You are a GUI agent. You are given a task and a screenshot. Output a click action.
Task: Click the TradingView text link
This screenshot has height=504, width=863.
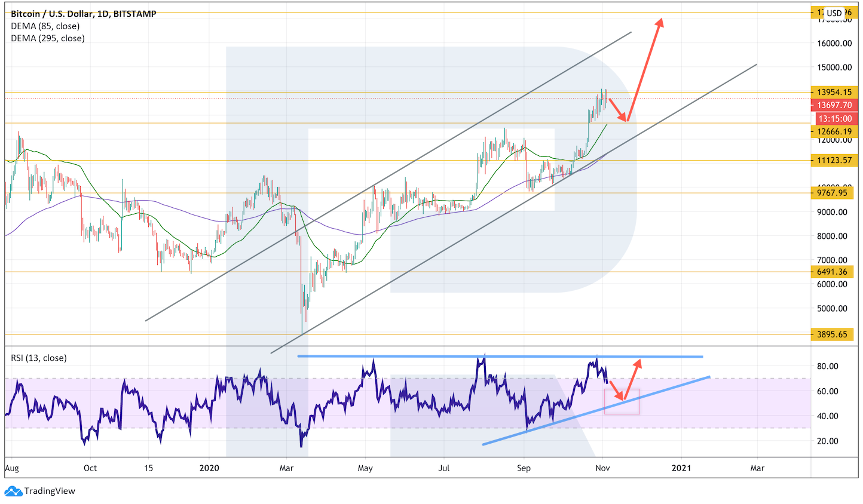(50, 491)
